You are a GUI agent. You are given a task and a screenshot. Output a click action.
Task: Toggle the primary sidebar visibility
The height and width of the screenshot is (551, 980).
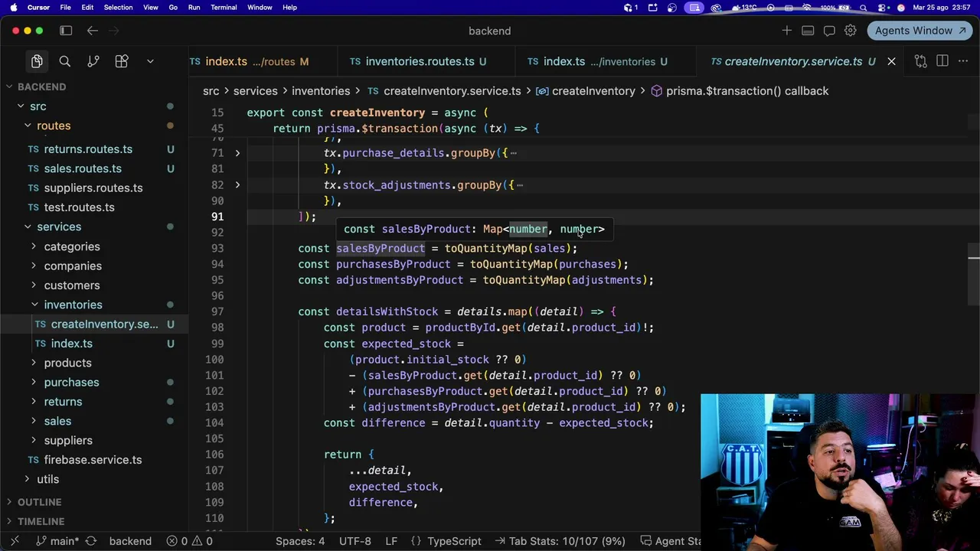[x=66, y=31]
